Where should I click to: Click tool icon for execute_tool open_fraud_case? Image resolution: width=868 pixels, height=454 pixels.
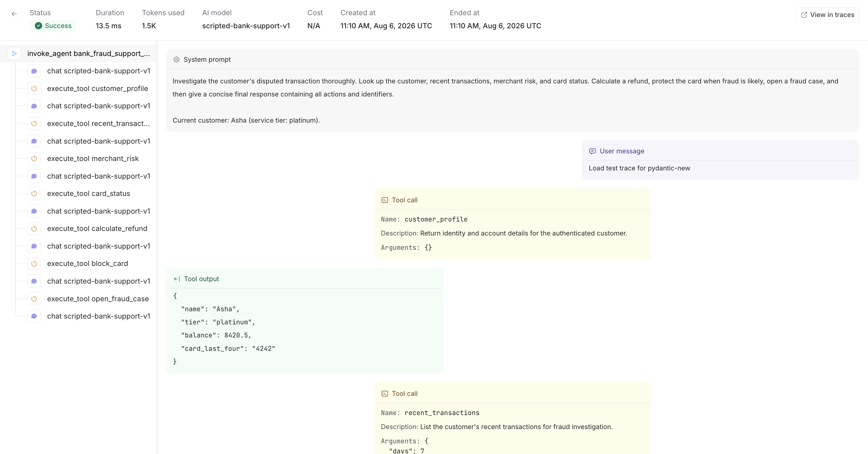tap(34, 299)
